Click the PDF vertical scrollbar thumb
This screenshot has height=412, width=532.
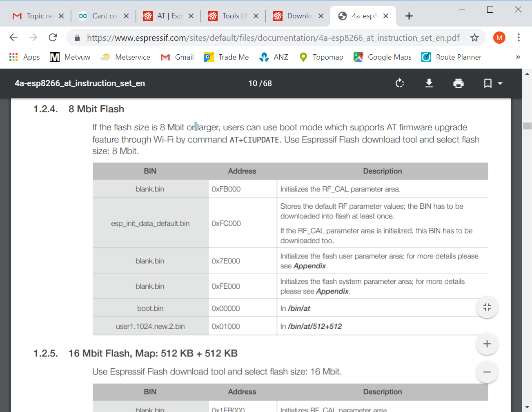tap(527, 126)
